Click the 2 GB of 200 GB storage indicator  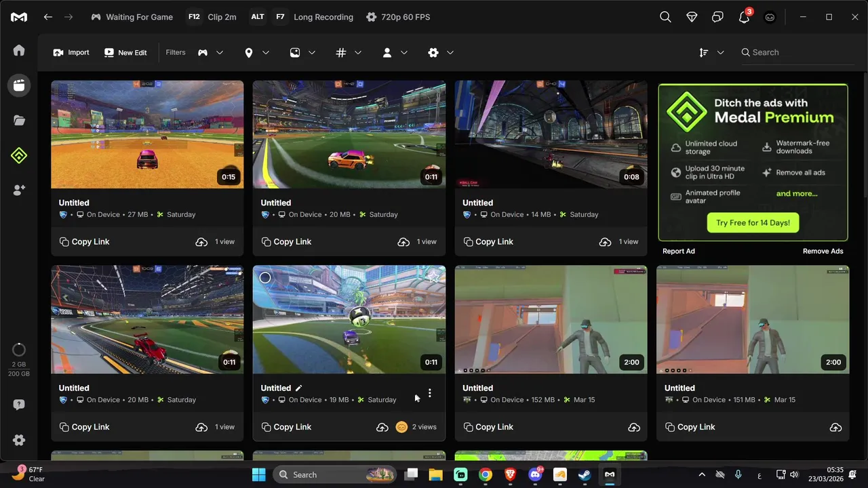pyautogui.click(x=19, y=359)
